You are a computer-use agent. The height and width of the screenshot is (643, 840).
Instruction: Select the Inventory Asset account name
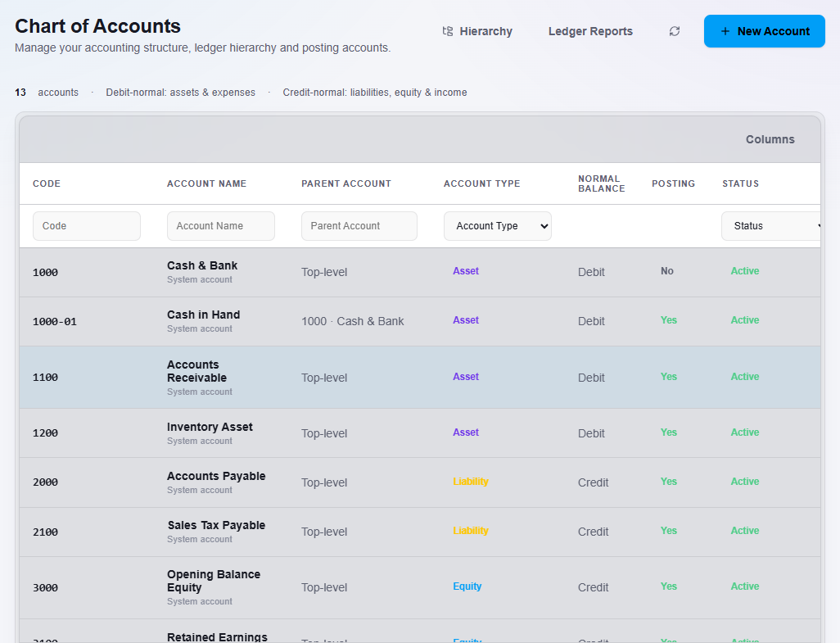[x=210, y=427]
